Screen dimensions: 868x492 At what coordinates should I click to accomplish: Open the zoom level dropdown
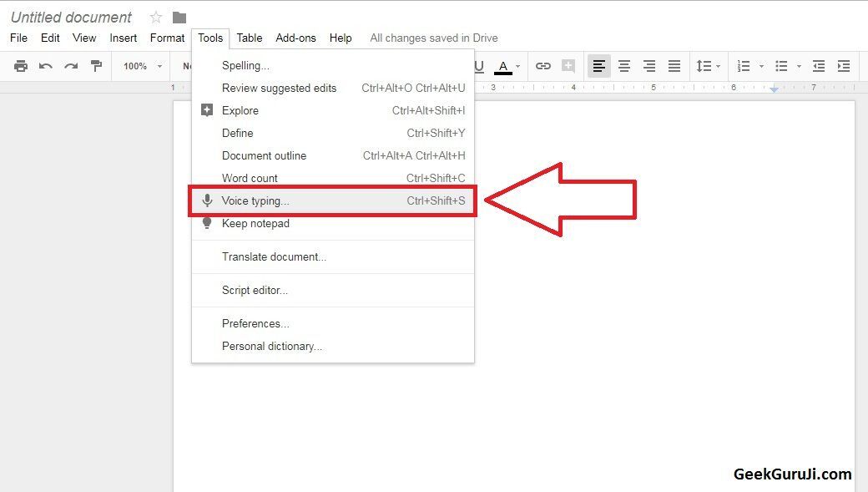(139, 66)
